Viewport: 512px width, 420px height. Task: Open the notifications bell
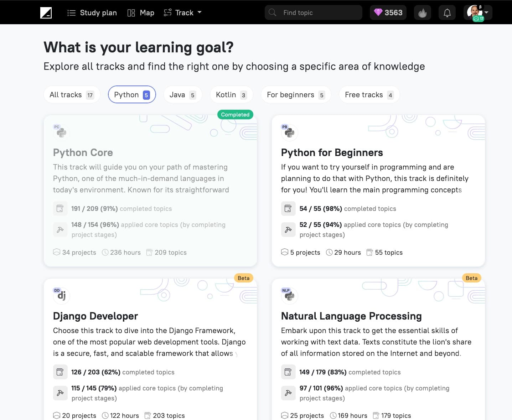coord(447,13)
